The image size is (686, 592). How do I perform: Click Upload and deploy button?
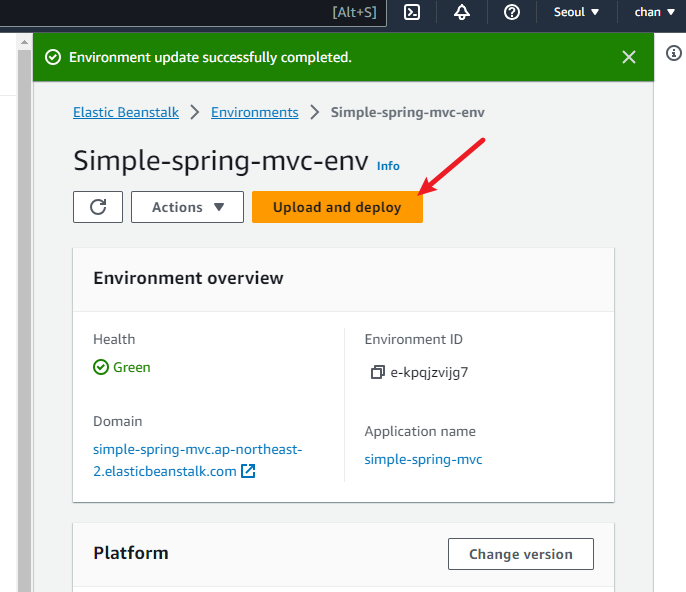[x=337, y=207]
